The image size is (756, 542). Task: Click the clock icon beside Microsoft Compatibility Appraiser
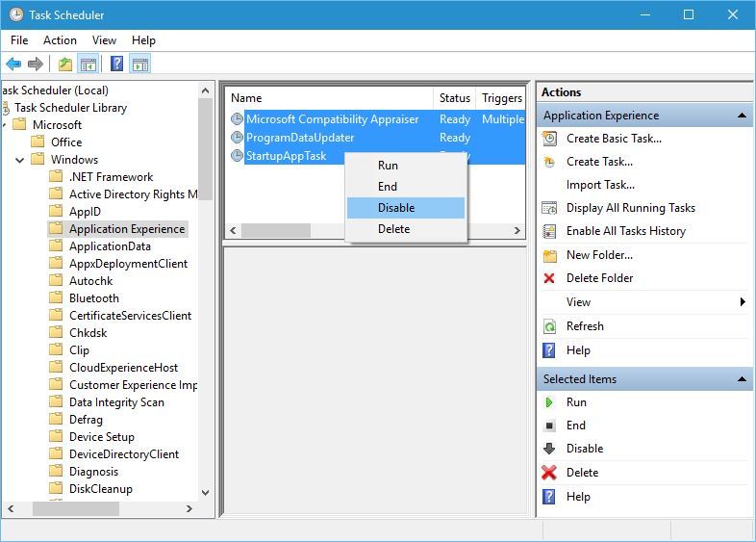click(x=237, y=118)
